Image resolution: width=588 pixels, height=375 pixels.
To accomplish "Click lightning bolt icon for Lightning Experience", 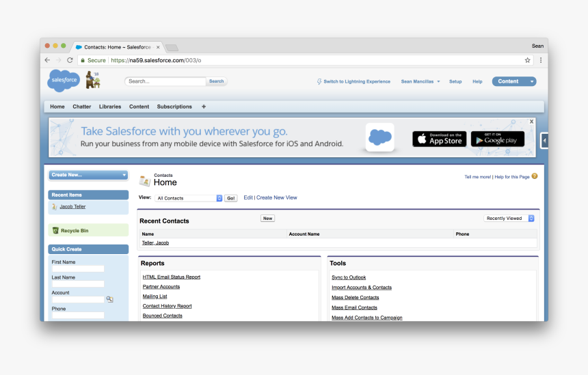I will (319, 81).
